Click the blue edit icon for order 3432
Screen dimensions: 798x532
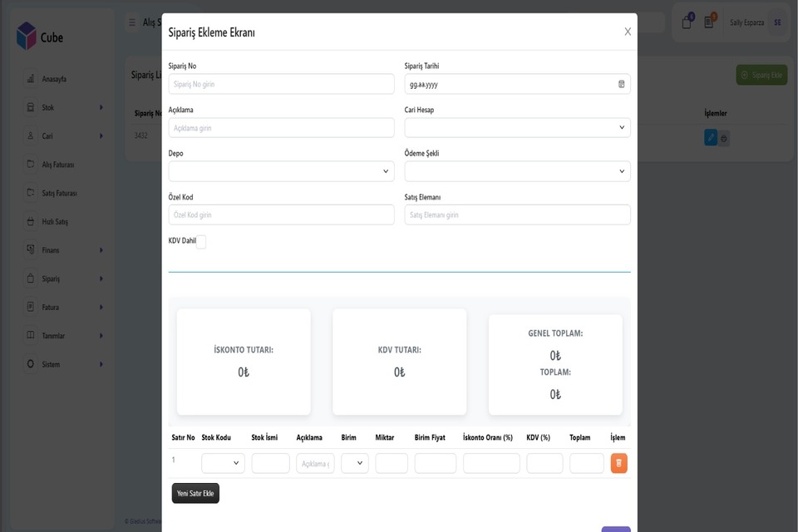710,138
